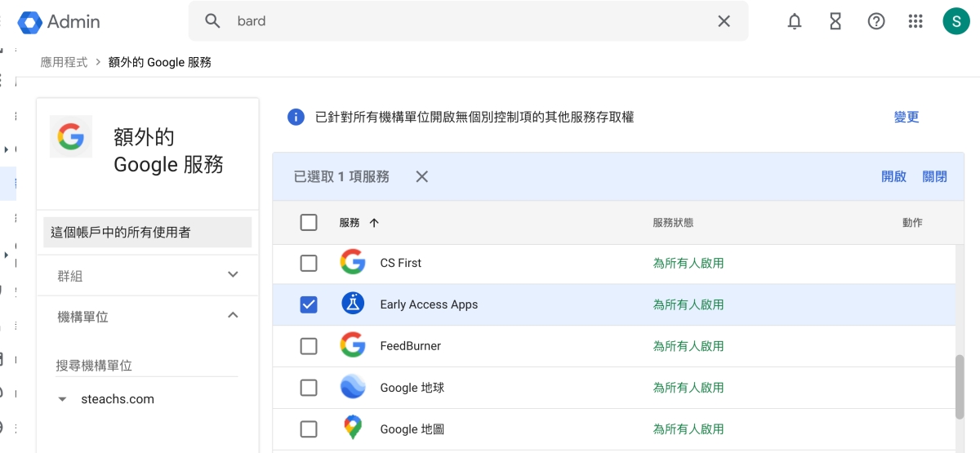Click the 開啟 button for selected service
This screenshot has height=453, width=980.
[893, 176]
